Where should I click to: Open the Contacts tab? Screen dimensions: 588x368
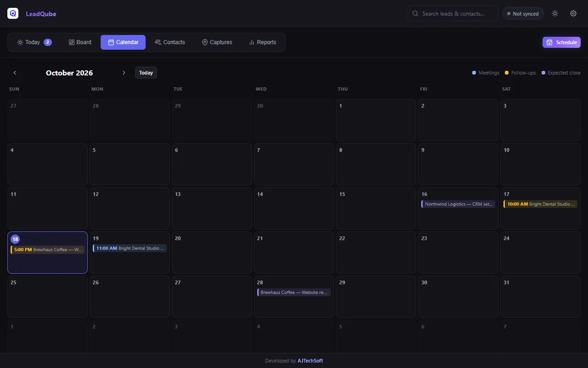170,42
